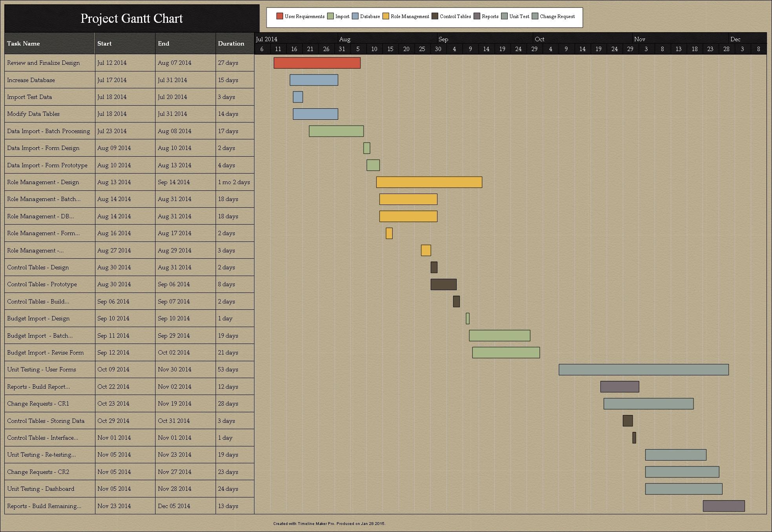Click the yellow Role Management - Design bar
Image resolution: width=772 pixels, height=532 pixels.
429,182
